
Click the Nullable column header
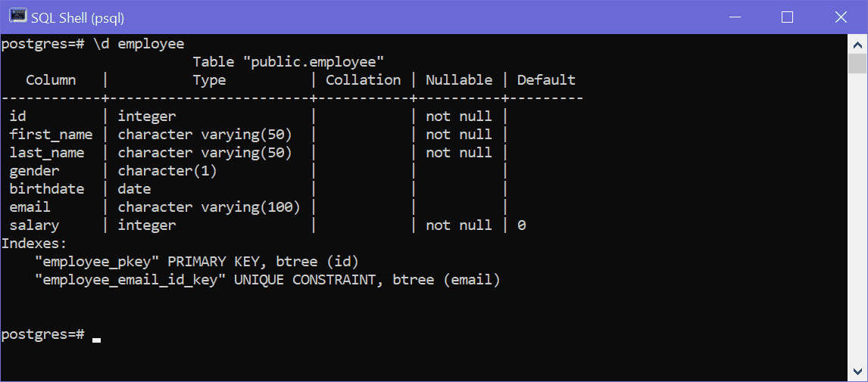click(x=459, y=79)
